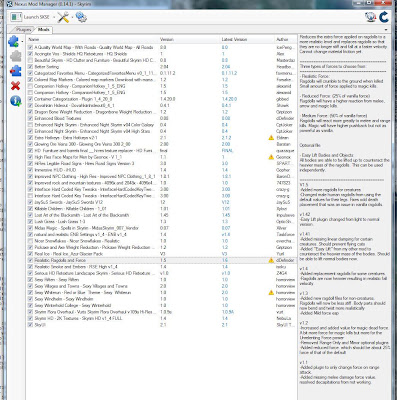Sort by the Author column header
This screenshot has width=397, height=400.
(285, 39)
